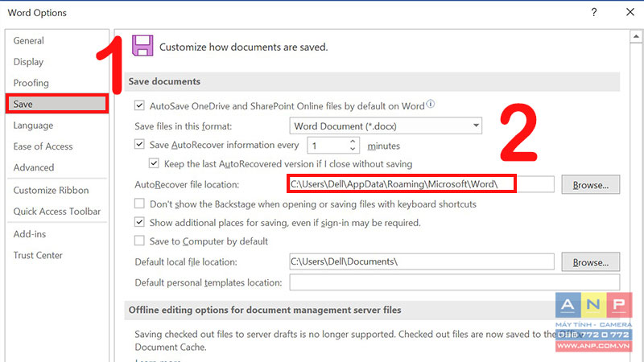The image size is (644, 362).
Task: Click the AutoRecover file location label
Action: click(187, 185)
